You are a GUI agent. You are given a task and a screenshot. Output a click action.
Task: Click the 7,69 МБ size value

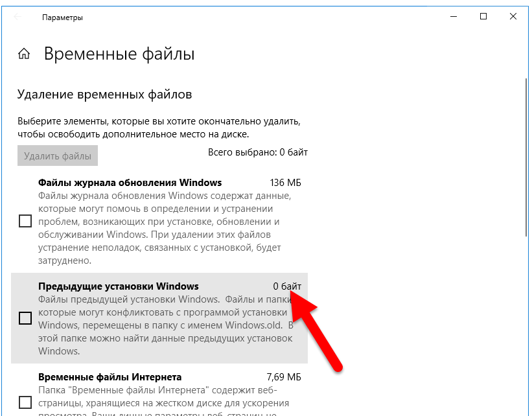tap(284, 377)
